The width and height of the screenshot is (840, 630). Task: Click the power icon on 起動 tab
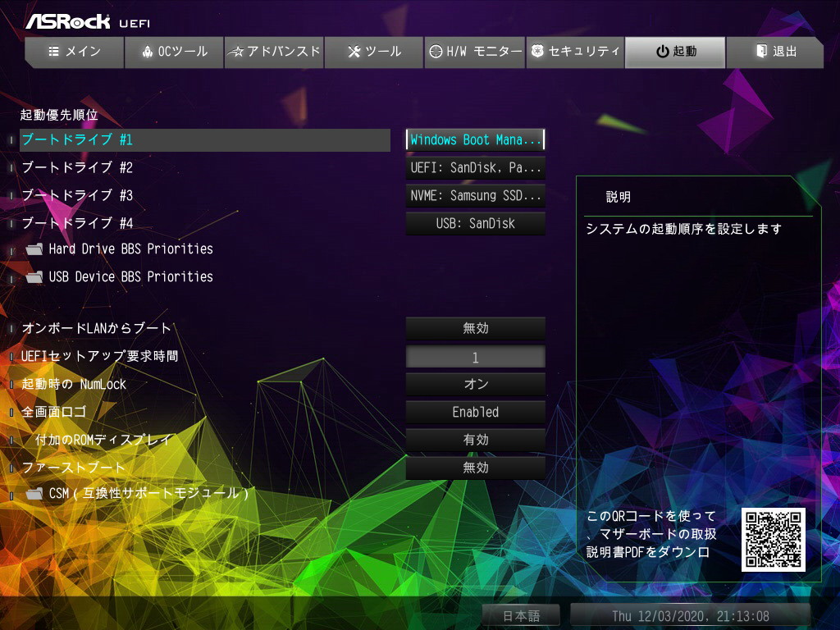pos(663,52)
